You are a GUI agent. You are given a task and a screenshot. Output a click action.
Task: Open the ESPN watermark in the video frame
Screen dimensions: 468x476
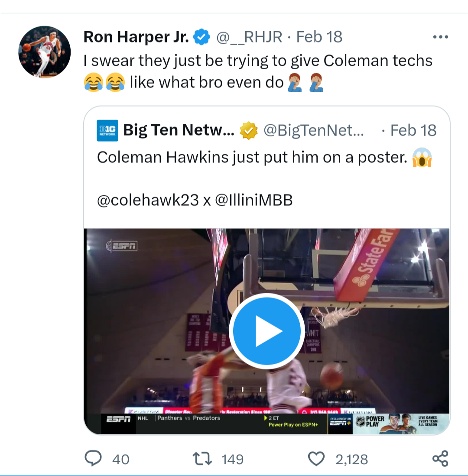123,246
